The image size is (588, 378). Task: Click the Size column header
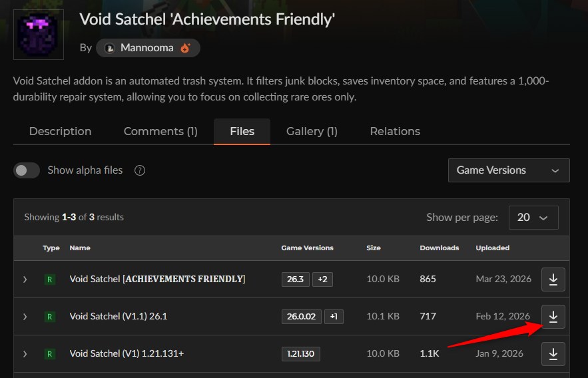coord(374,248)
